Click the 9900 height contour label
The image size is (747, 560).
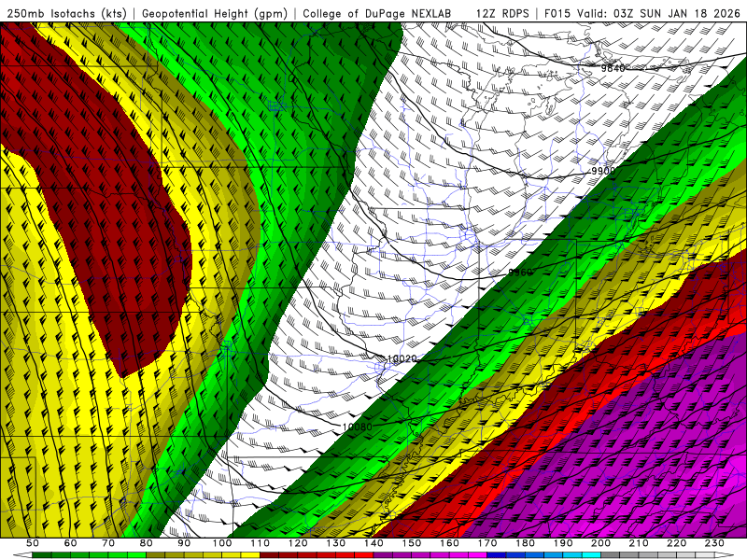603,171
